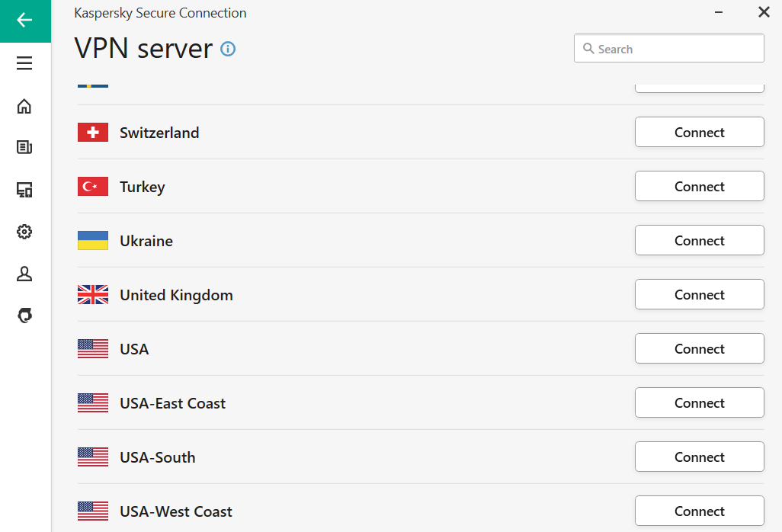
Task: Click the green back arrow button
Action: pyautogui.click(x=24, y=21)
